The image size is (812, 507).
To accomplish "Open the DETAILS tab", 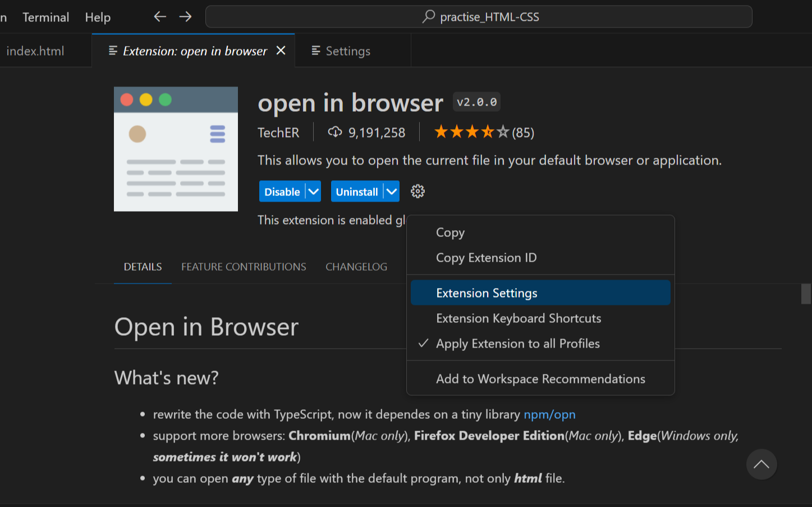I will pos(143,267).
